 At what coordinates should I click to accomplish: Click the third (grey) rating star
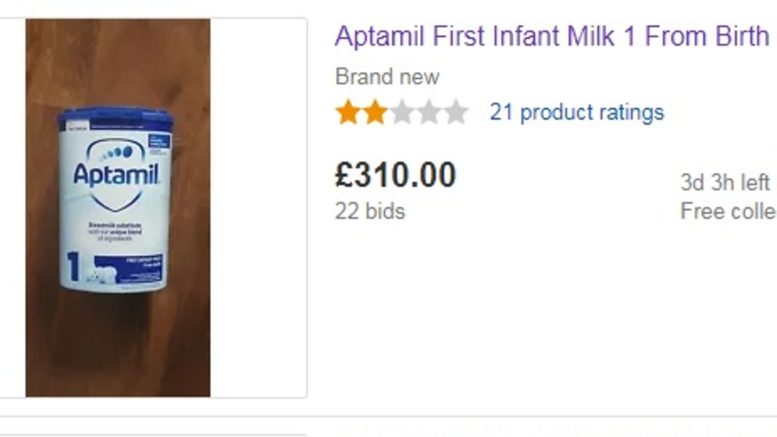point(402,112)
